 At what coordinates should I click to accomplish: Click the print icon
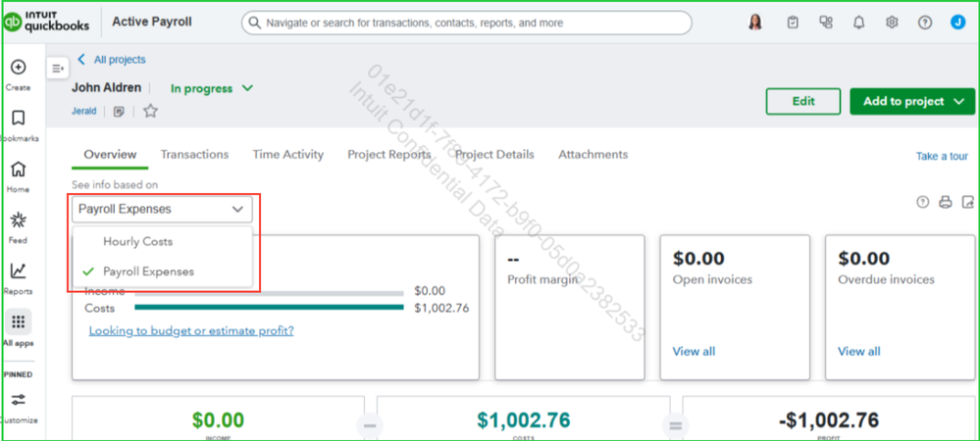point(945,203)
